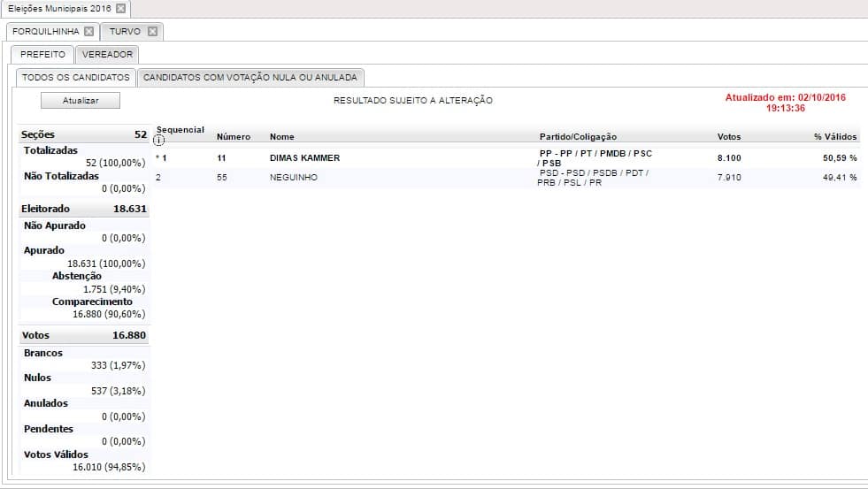
Task: Select the PREFEITO tab
Action: point(42,55)
